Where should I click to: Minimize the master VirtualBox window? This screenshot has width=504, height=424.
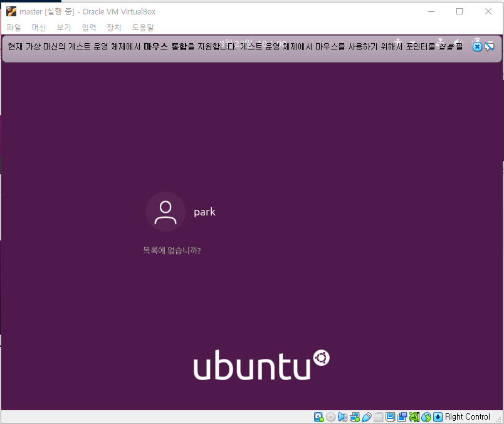(431, 11)
